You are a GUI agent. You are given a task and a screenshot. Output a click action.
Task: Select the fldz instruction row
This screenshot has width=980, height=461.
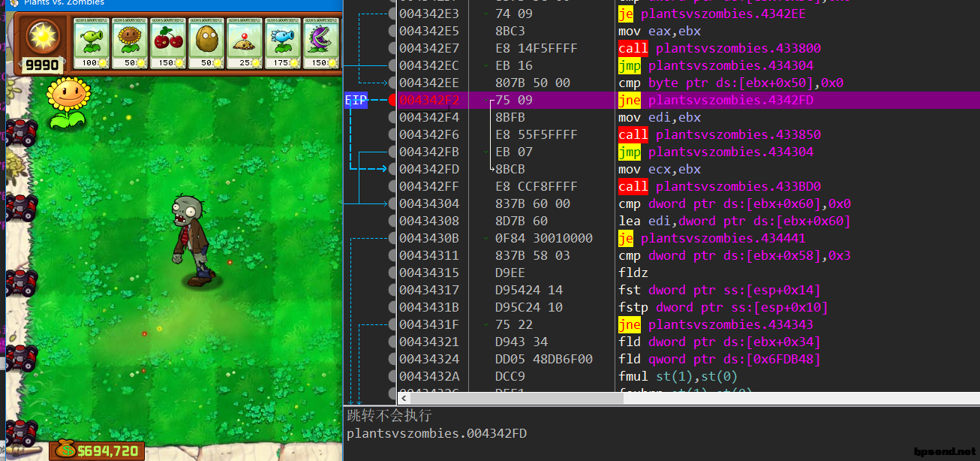tap(633, 273)
